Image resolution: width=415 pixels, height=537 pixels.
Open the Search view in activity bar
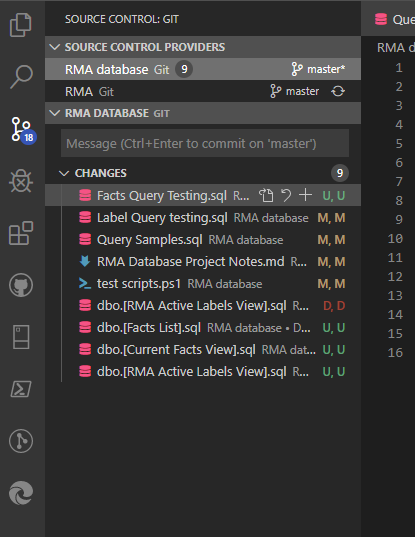tap(21, 77)
